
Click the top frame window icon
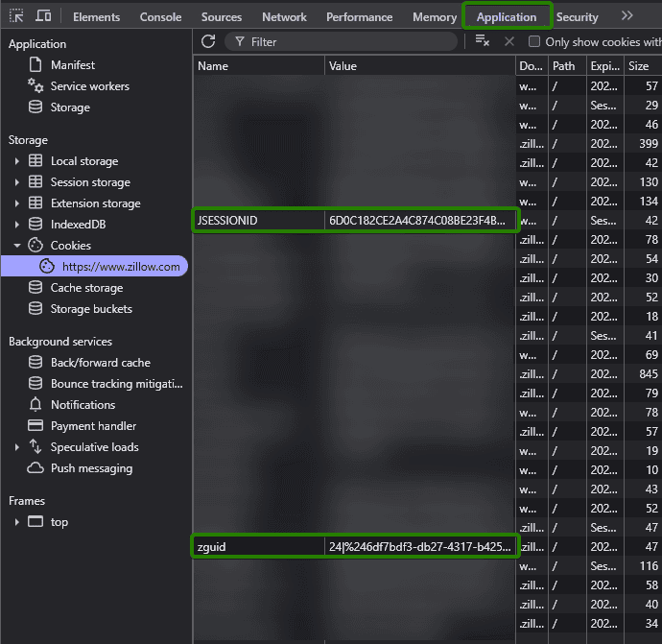pos(35,521)
